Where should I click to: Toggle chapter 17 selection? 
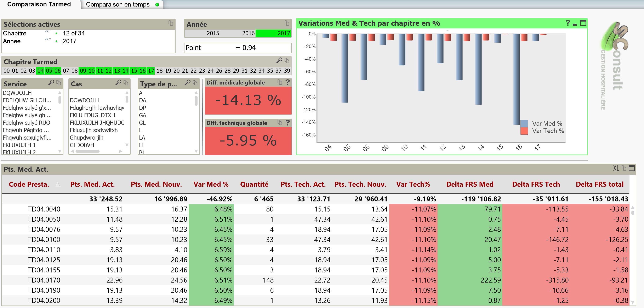(151, 71)
